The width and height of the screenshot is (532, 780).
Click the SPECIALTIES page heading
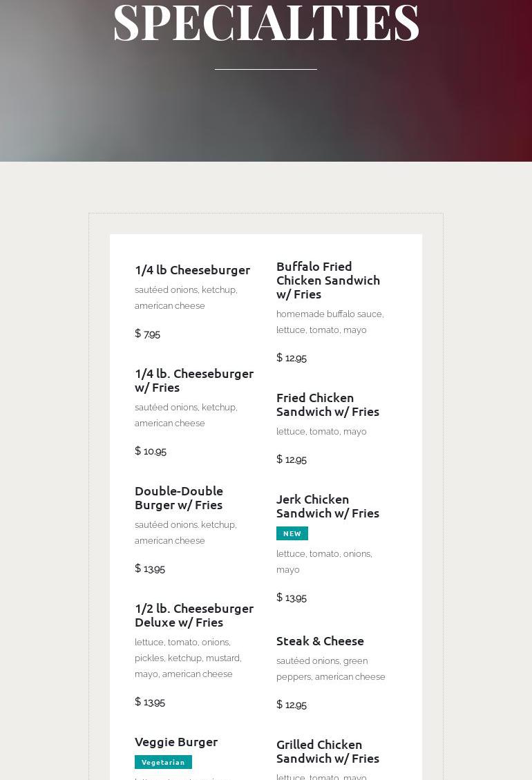coord(266,22)
